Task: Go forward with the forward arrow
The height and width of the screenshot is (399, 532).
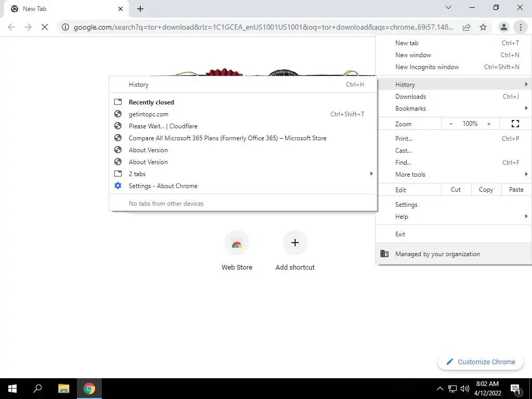Action: point(28,27)
